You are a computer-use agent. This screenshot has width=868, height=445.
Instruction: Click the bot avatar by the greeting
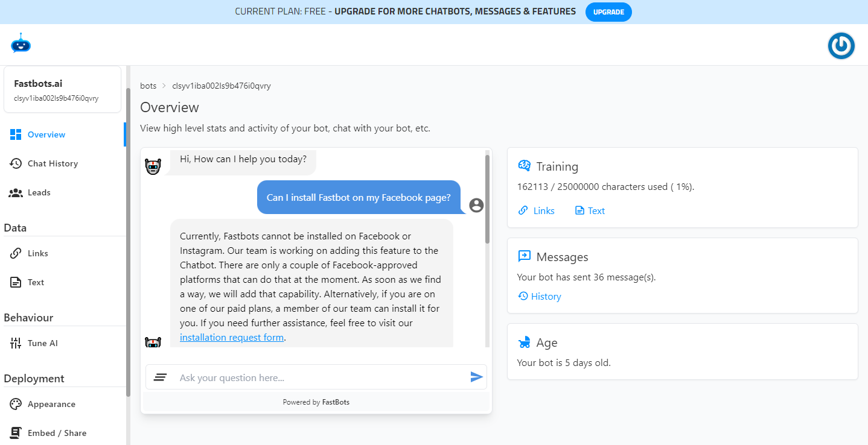coord(153,167)
